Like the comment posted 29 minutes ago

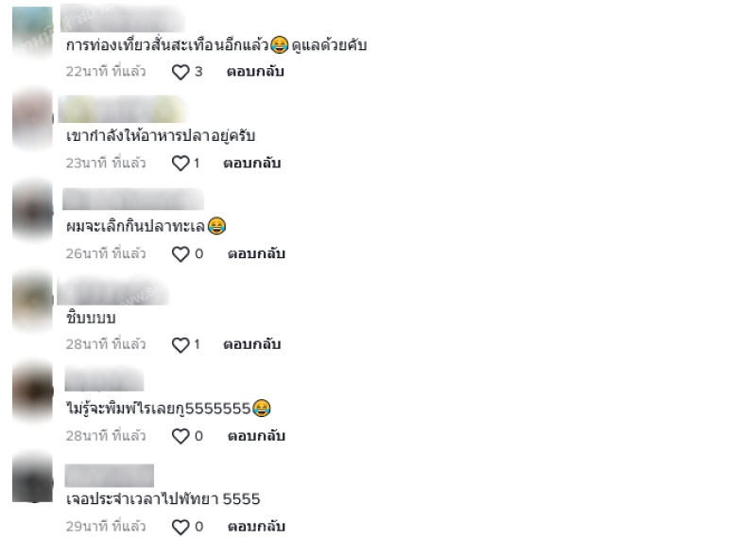click(x=180, y=527)
